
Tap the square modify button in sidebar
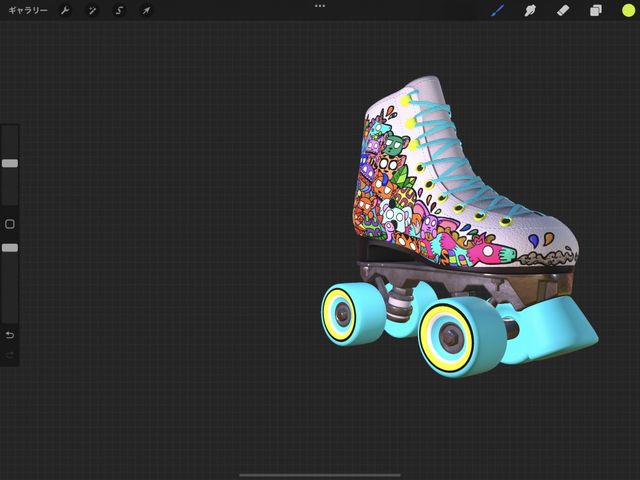[10, 224]
